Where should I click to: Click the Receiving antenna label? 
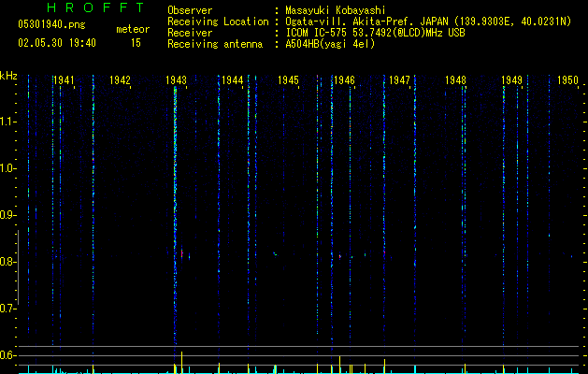(x=215, y=44)
